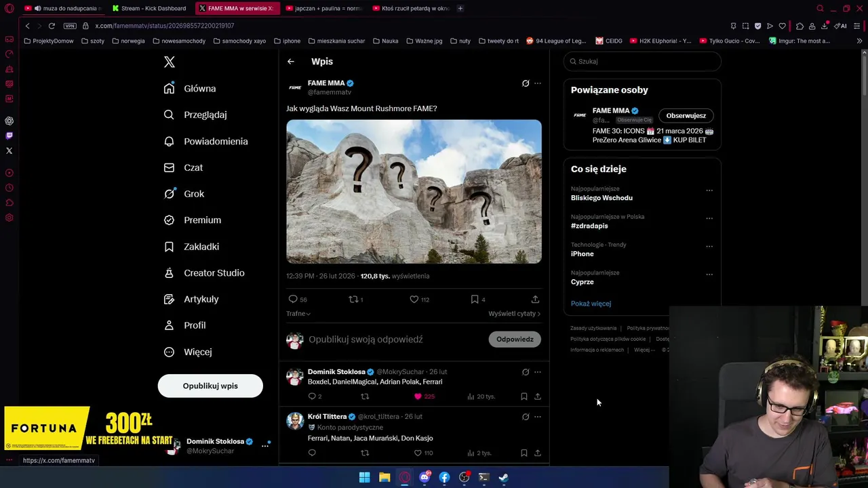This screenshot has height=488, width=868.
Task: Open Extensions cube icon in Opera sidebar
Action: 9,203
